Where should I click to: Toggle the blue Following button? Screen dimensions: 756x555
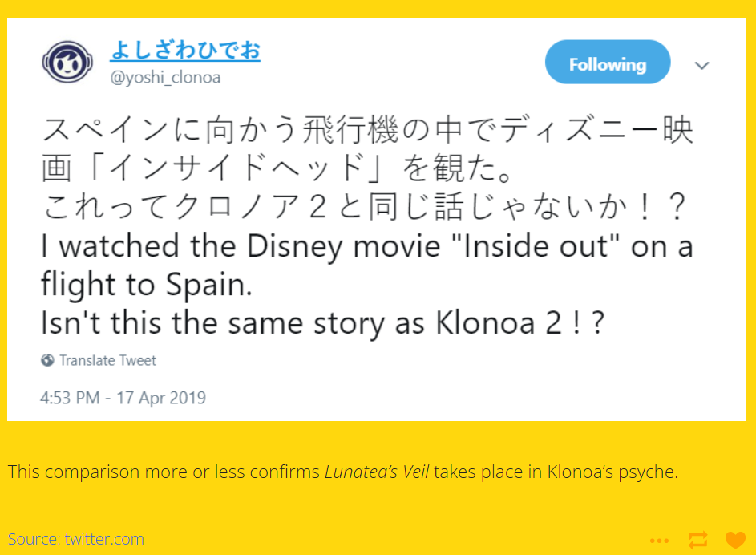pyautogui.click(x=608, y=63)
